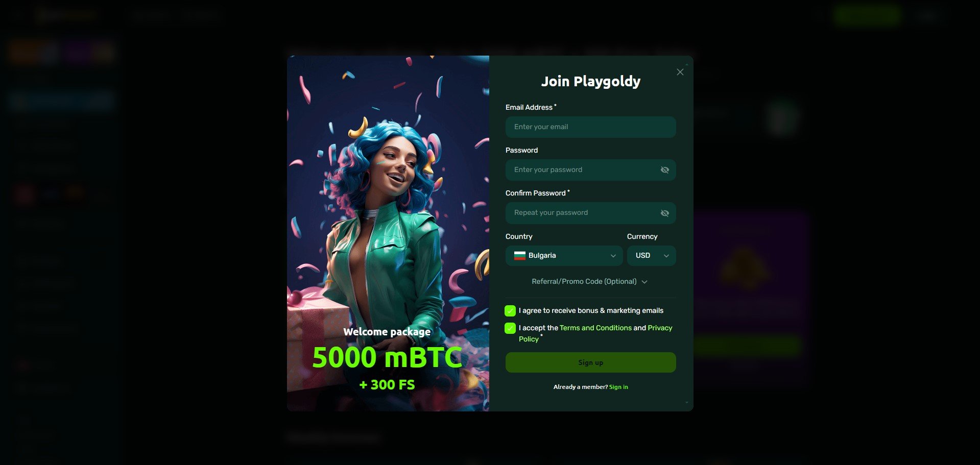Open the Privacy Policy link
This screenshot has height=465, width=980.
pos(660,328)
